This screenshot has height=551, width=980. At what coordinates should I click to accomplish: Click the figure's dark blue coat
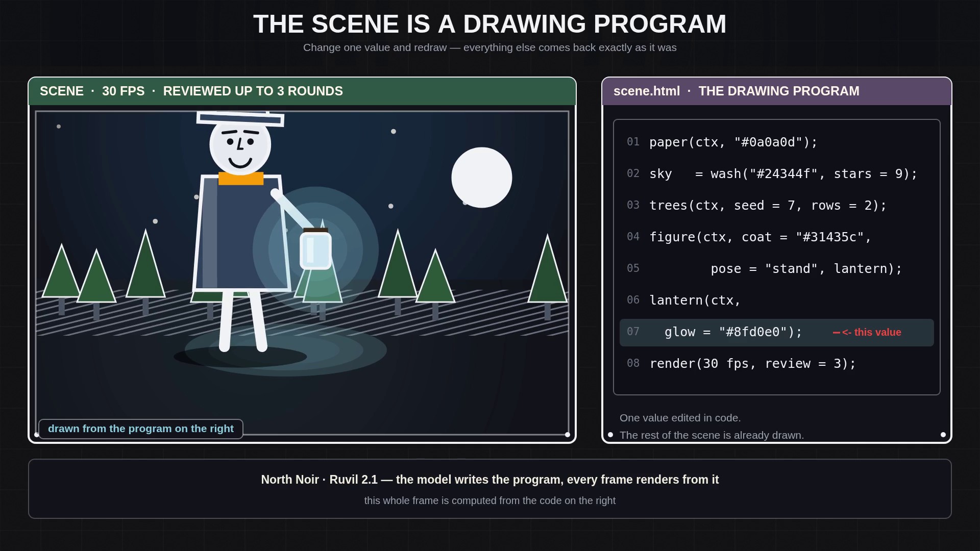point(241,233)
